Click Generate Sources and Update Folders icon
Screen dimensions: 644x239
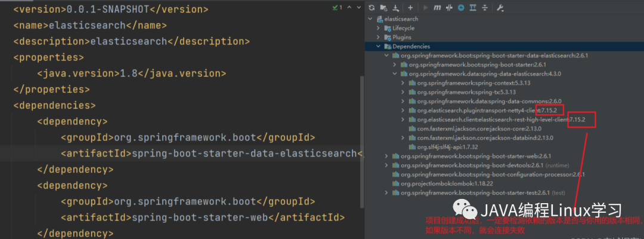pyautogui.click(x=383, y=8)
